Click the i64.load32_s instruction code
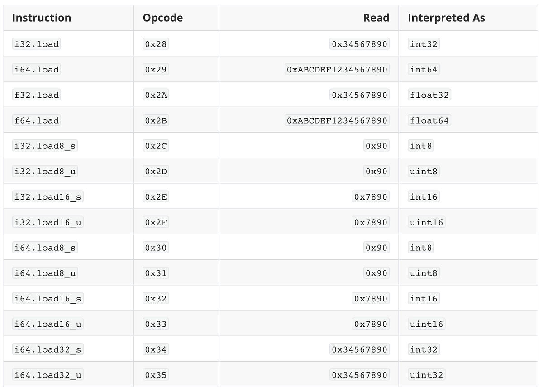Screen dimensions: 543x392 pyautogui.click(x=48, y=349)
